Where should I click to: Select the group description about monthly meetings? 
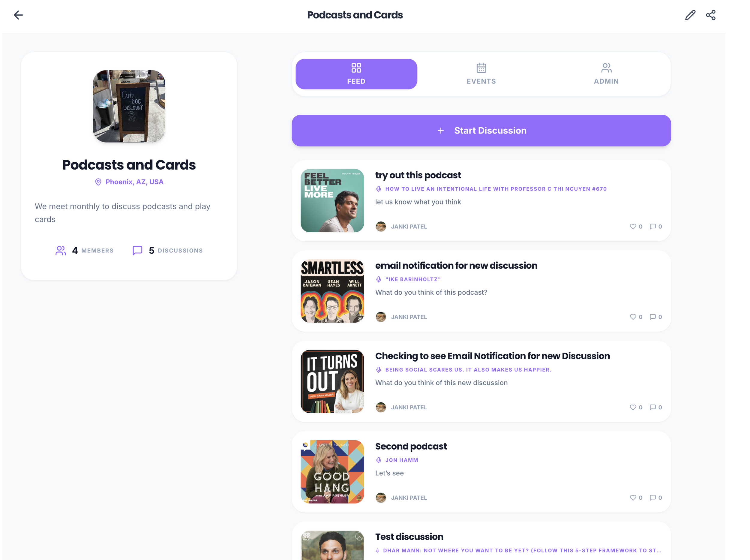click(x=123, y=213)
